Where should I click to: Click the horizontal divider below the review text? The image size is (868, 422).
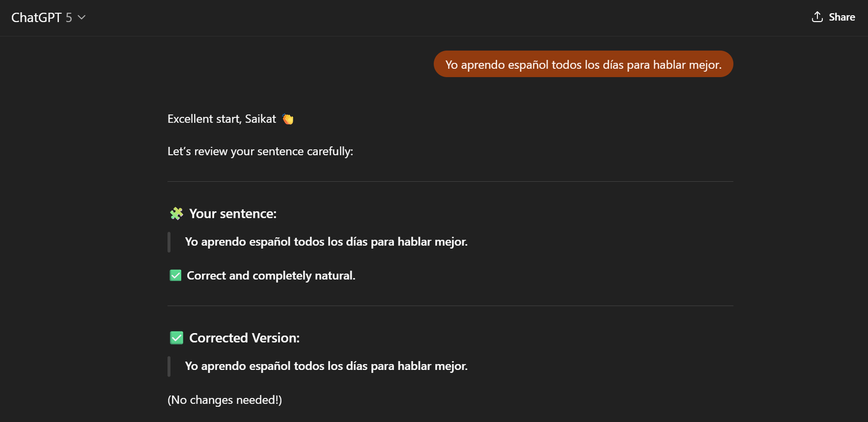450,180
